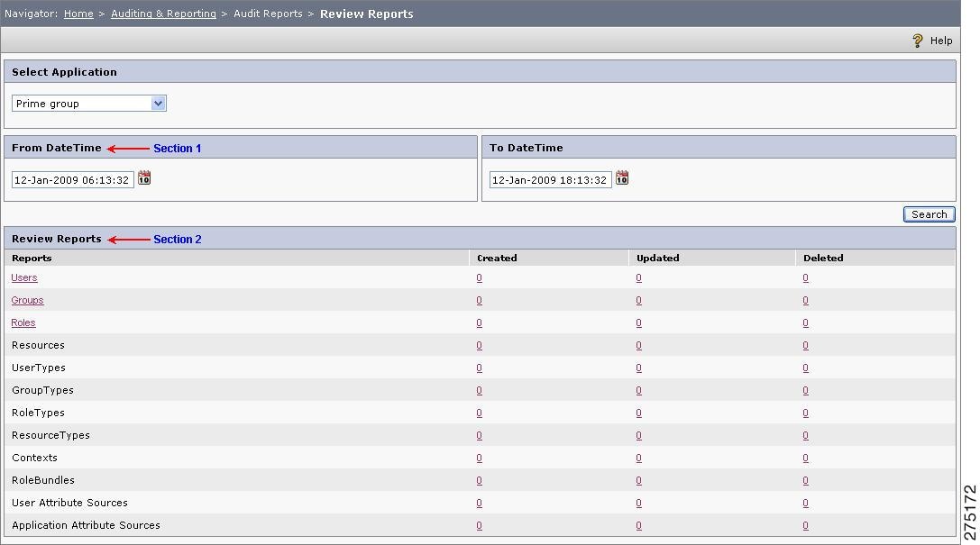Click Updated count for GroupTypes row

coord(638,390)
